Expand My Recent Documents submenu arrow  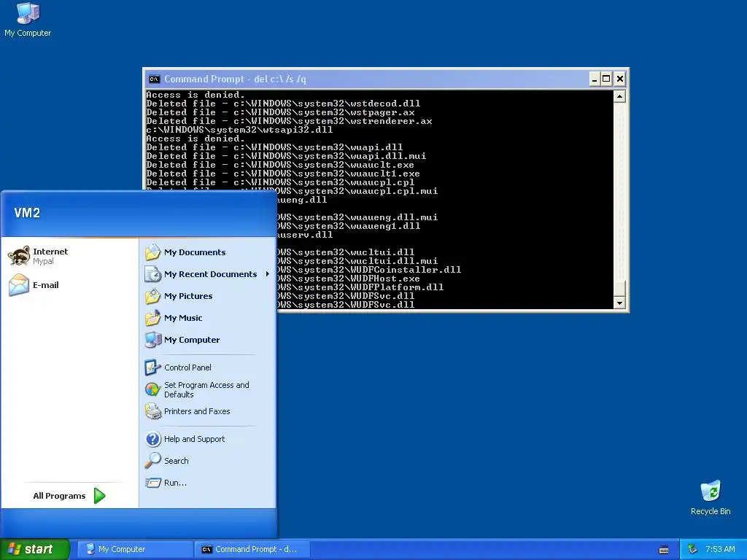point(268,274)
